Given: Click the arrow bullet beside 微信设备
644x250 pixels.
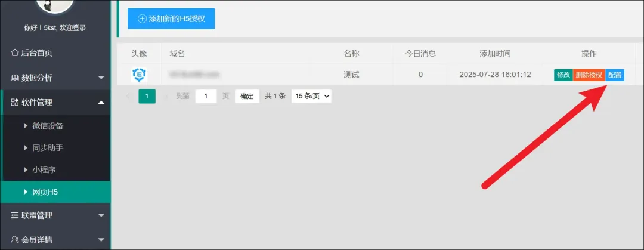Looking at the screenshot, I should [26, 126].
